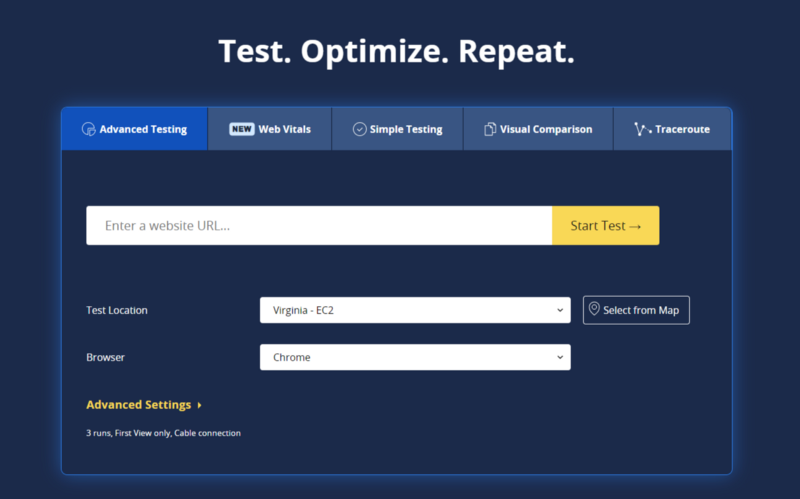Click the NEW badge beside Web Vitals
This screenshot has width=800, height=499.
click(x=241, y=129)
